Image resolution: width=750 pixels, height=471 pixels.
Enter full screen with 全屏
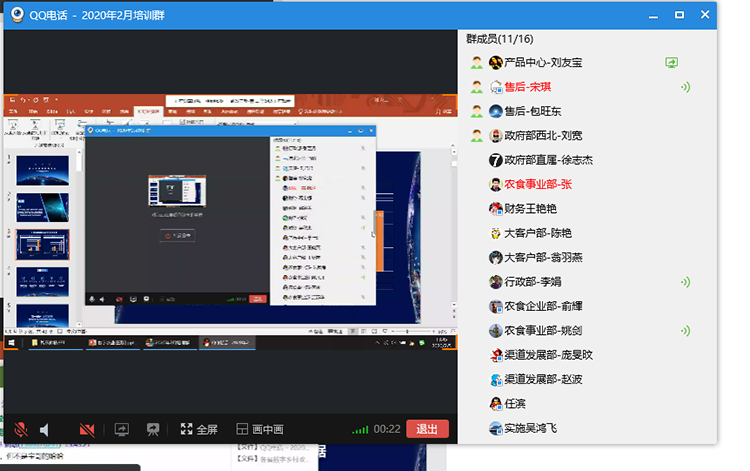click(198, 429)
